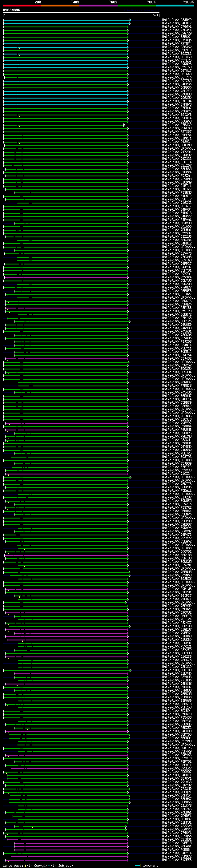Pick the UniRef100_C6T8L7 label

tap(177, 71)
